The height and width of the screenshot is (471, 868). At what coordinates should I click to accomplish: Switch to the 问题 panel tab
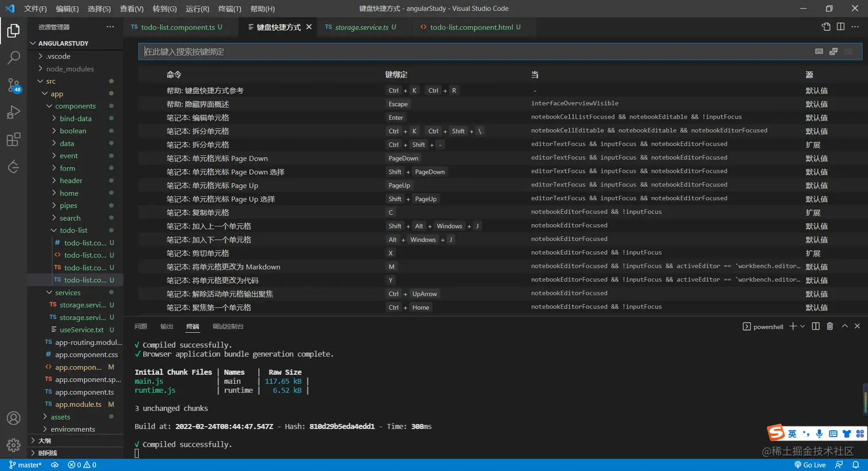click(x=141, y=326)
